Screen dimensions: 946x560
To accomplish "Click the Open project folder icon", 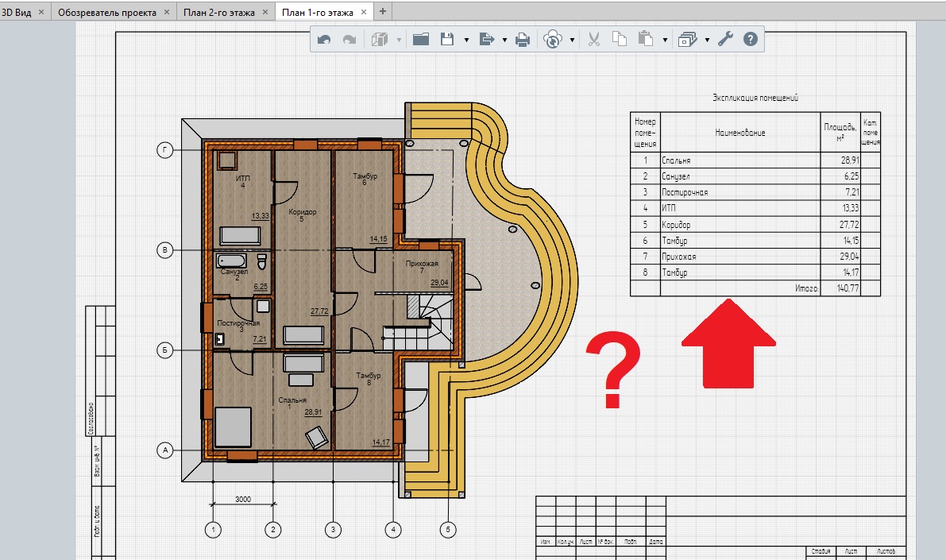I will (421, 40).
